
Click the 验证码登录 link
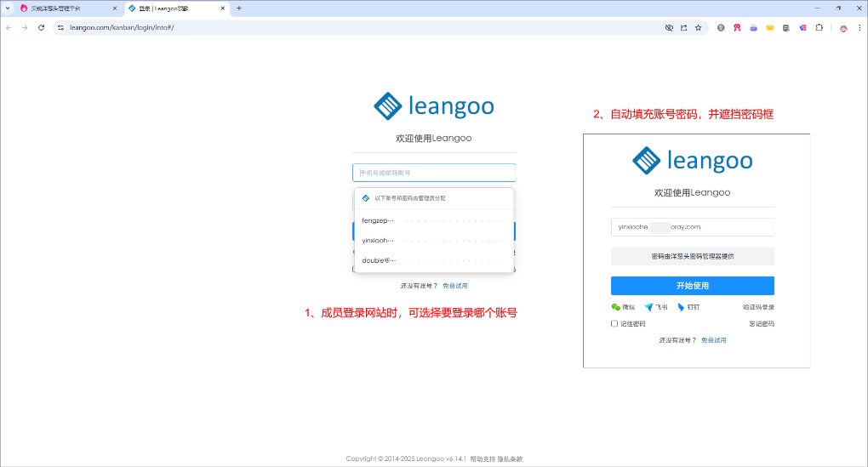[x=758, y=307]
